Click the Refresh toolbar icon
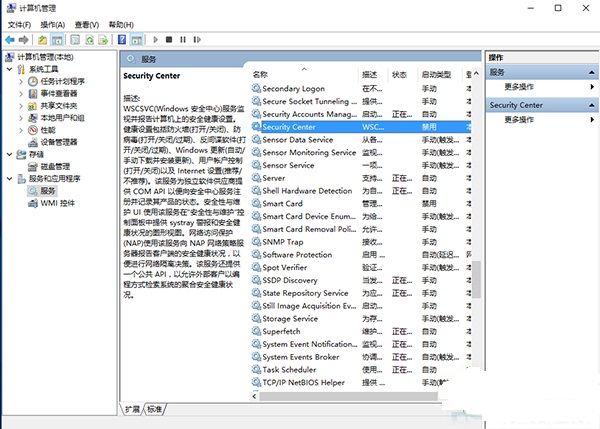The width and height of the screenshot is (600, 429). click(x=89, y=39)
